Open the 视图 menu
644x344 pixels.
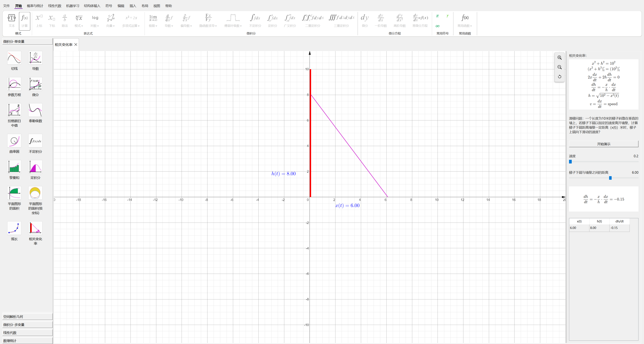click(156, 6)
